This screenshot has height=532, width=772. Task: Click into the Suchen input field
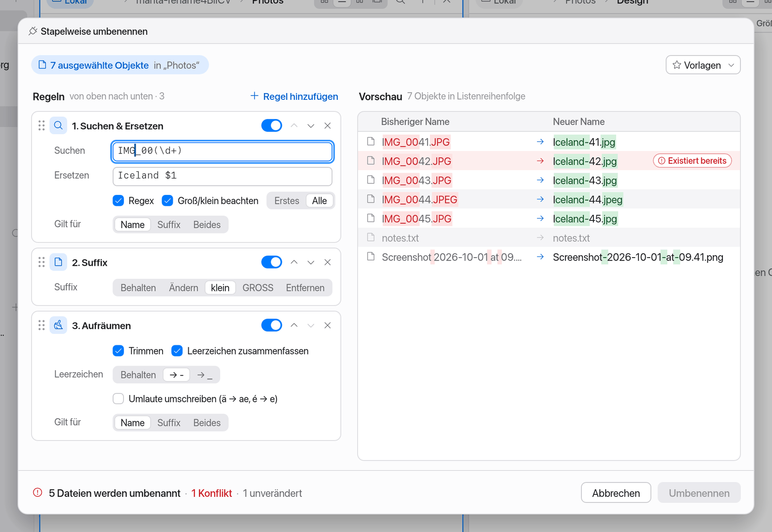point(222,151)
